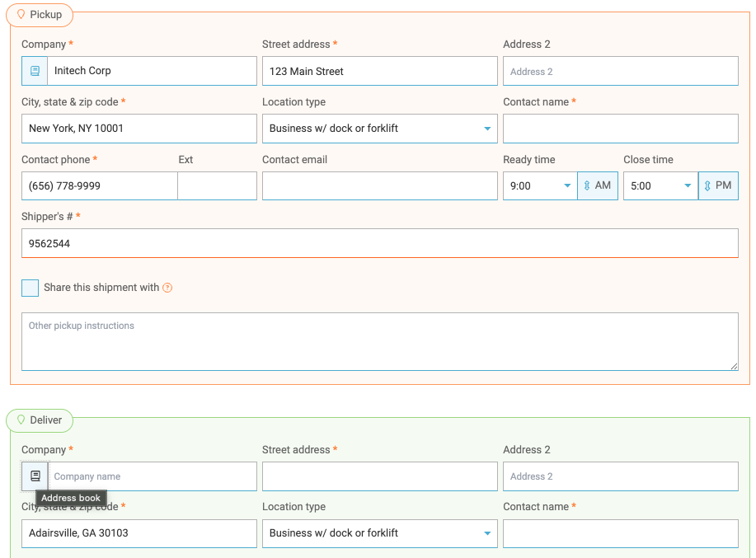Open the Deliver Location type dropdown
Viewport: 756px width, 558px height.
click(487, 533)
